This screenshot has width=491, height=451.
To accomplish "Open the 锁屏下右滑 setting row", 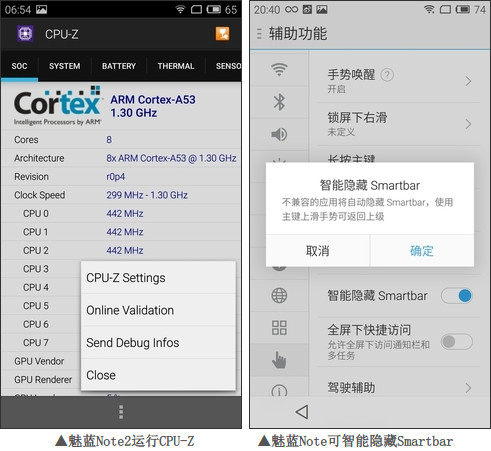I will point(398,124).
